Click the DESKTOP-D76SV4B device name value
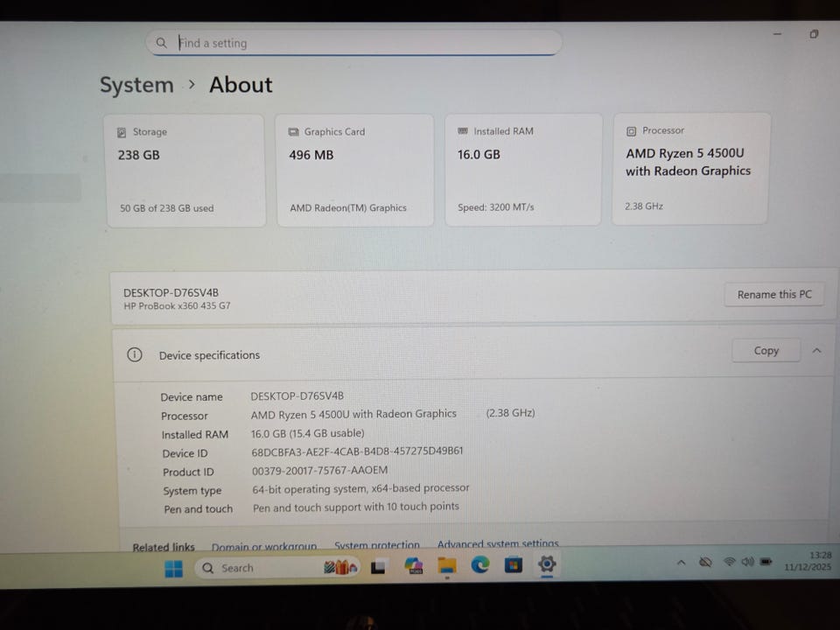840x630 pixels. click(x=297, y=396)
